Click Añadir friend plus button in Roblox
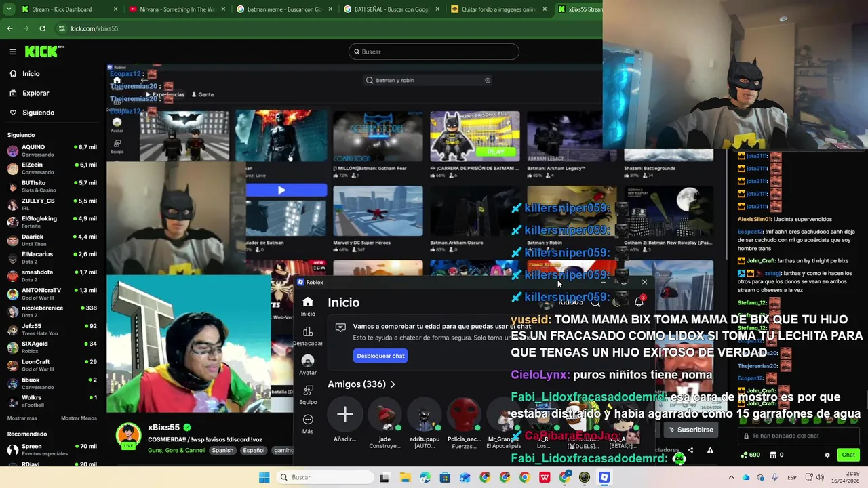Image resolution: width=868 pixels, height=488 pixels. 344,414
